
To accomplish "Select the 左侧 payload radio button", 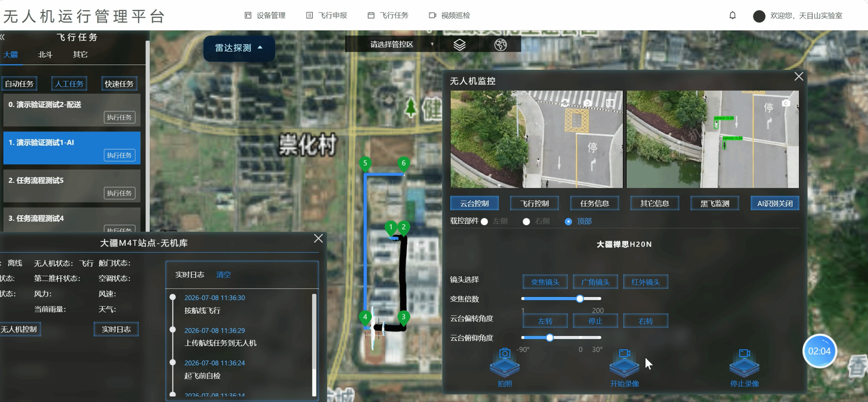I will tap(484, 222).
